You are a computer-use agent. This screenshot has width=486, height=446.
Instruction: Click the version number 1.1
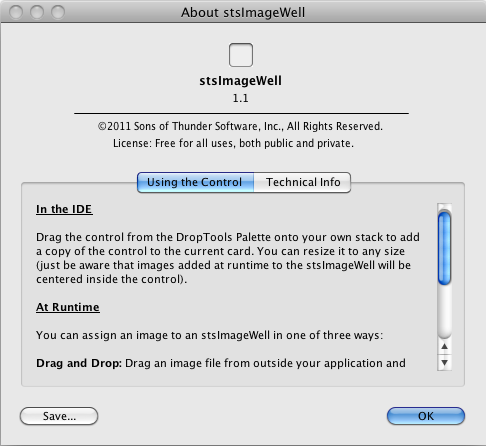coord(240,98)
